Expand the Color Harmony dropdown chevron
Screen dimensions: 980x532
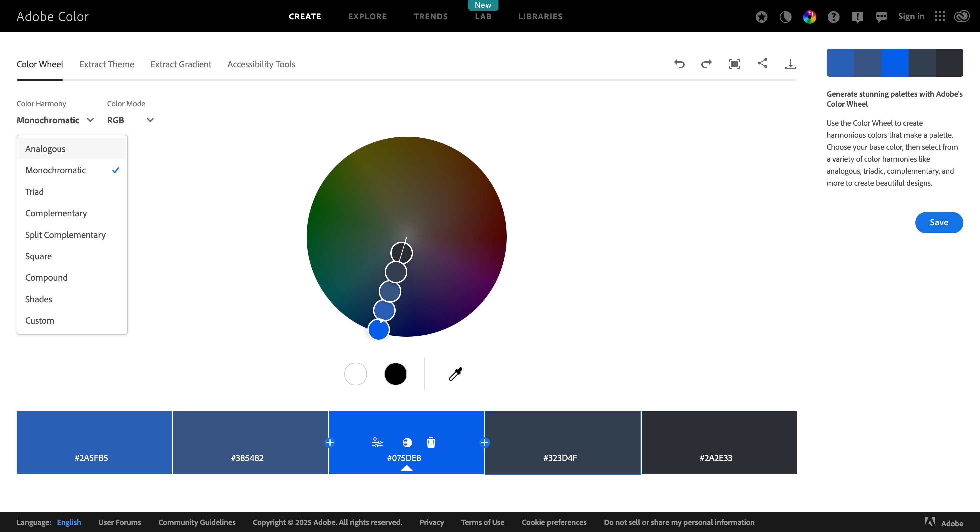coord(90,120)
